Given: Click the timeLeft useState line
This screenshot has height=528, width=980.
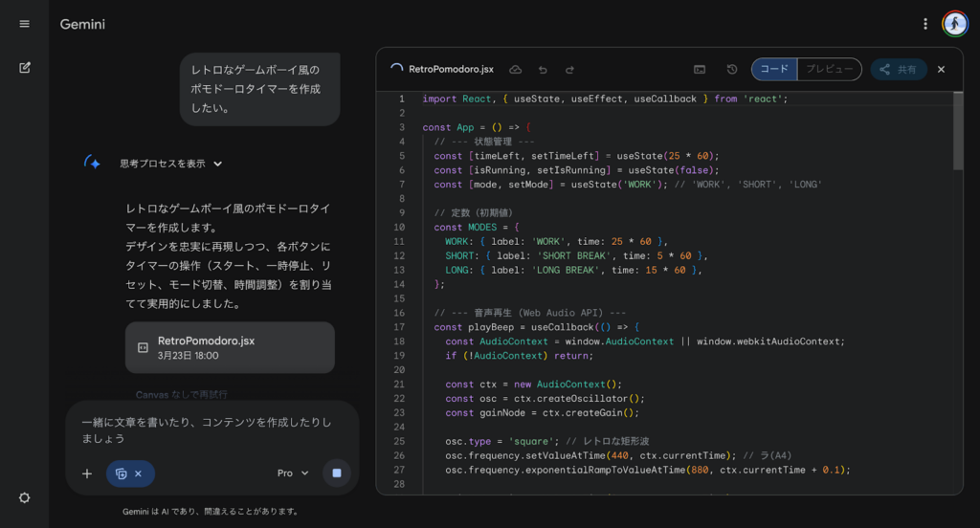Looking at the screenshot, I should click(x=576, y=156).
